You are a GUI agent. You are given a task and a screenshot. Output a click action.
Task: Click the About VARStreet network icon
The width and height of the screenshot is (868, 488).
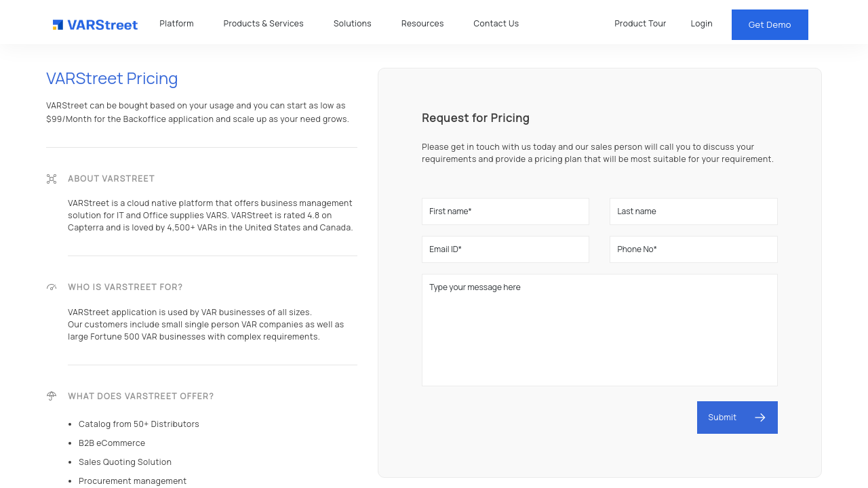pos(52,179)
